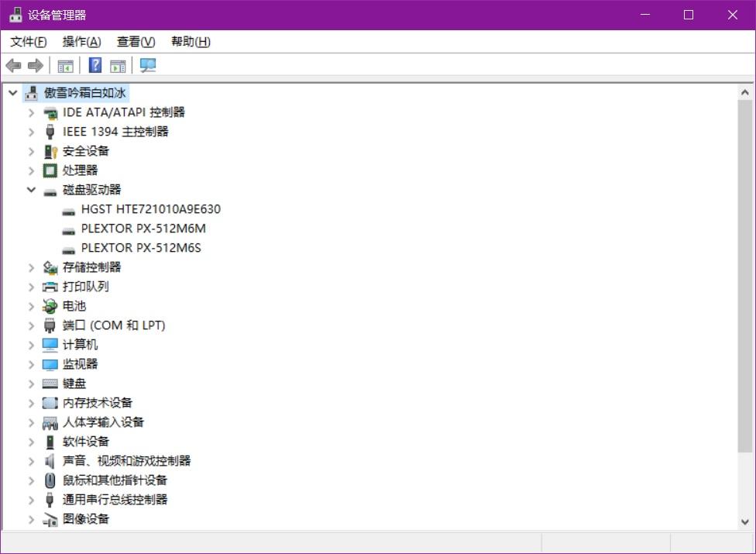Image resolution: width=756 pixels, height=554 pixels.
Task: Click the Show/Hide console tree toolbar icon
Action: (67, 65)
